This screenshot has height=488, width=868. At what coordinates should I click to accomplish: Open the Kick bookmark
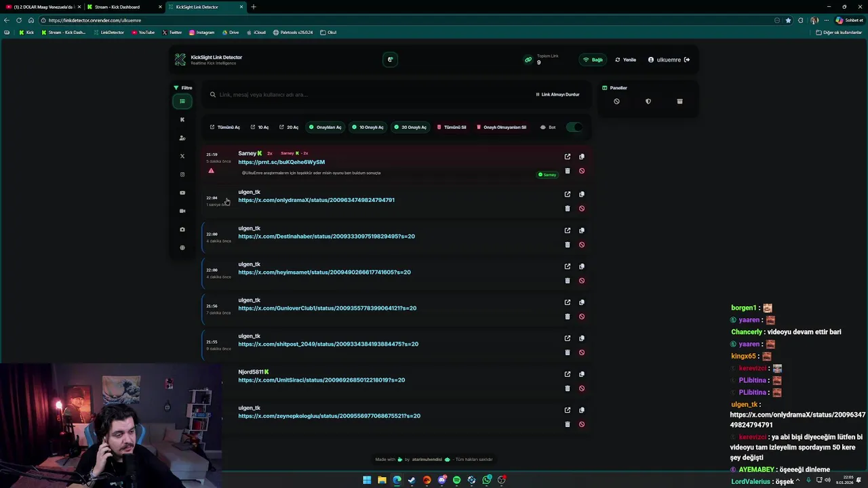[x=26, y=32]
